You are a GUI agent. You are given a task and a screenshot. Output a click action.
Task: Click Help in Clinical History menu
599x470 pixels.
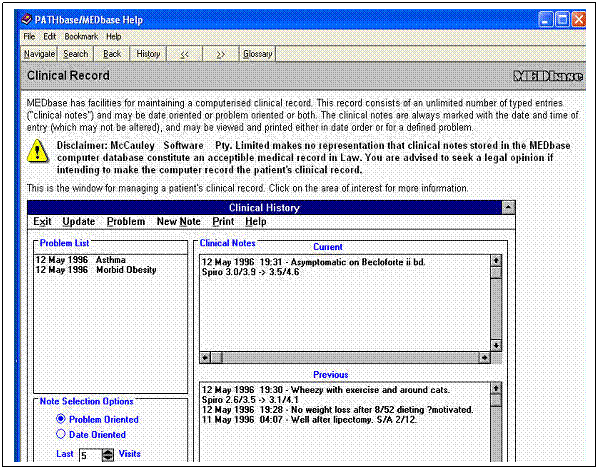point(256,222)
